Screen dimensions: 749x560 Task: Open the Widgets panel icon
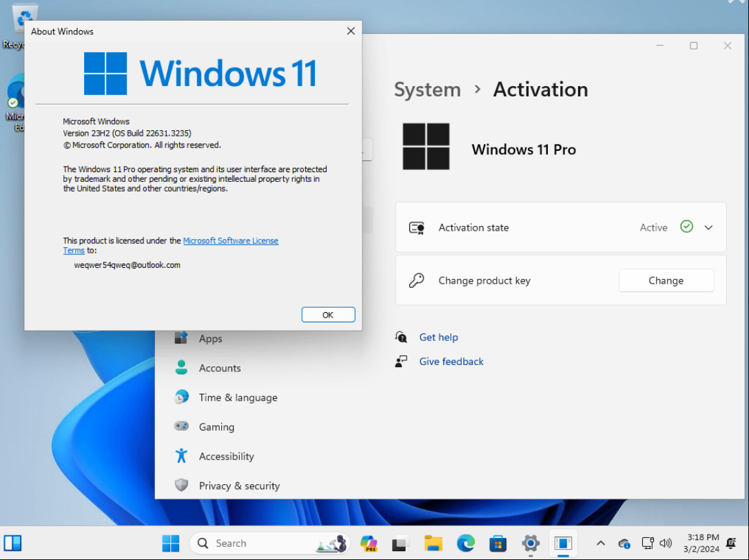pos(13,543)
